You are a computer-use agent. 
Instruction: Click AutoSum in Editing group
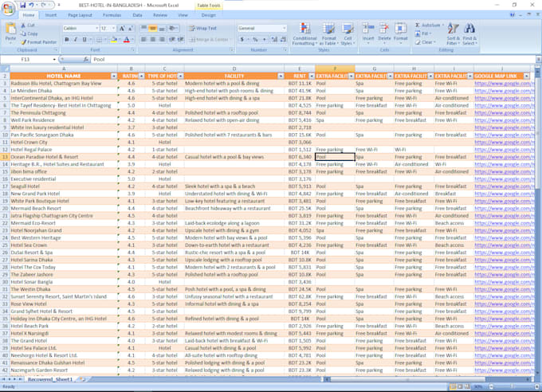(429, 25)
